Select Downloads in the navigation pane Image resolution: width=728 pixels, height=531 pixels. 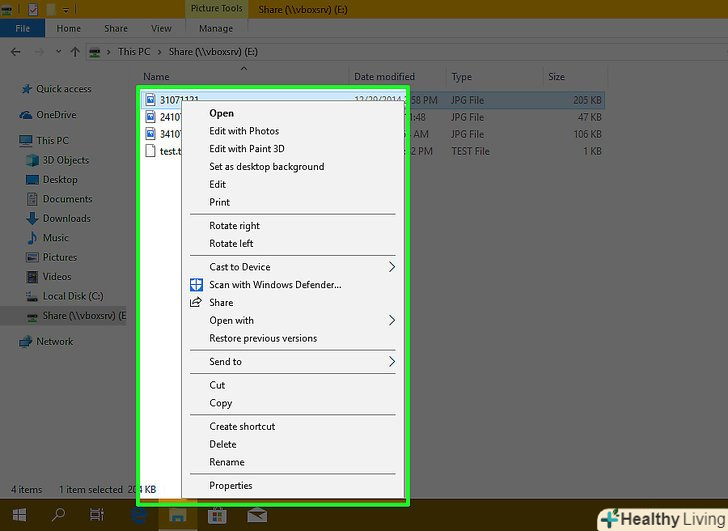pos(66,218)
